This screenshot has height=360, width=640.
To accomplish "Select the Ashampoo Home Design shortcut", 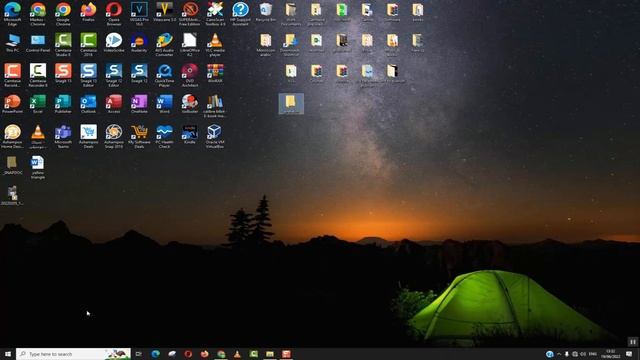I will 12,136.
